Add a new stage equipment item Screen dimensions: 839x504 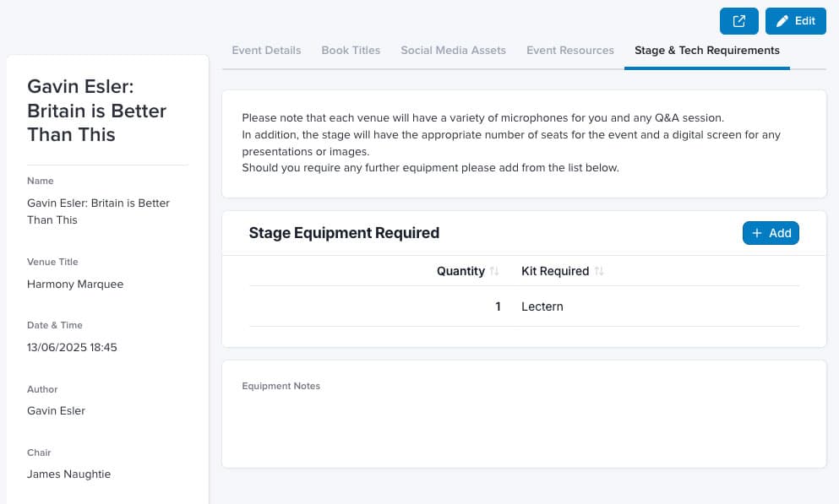771,233
